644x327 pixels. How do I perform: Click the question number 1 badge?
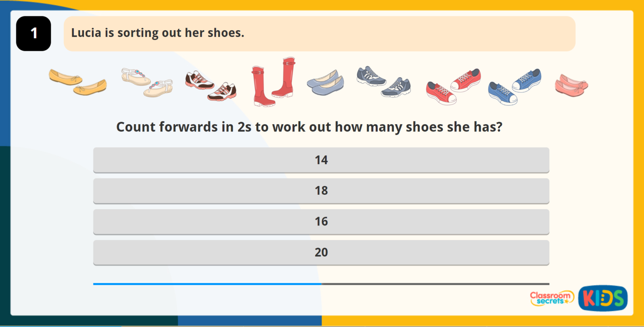34,34
